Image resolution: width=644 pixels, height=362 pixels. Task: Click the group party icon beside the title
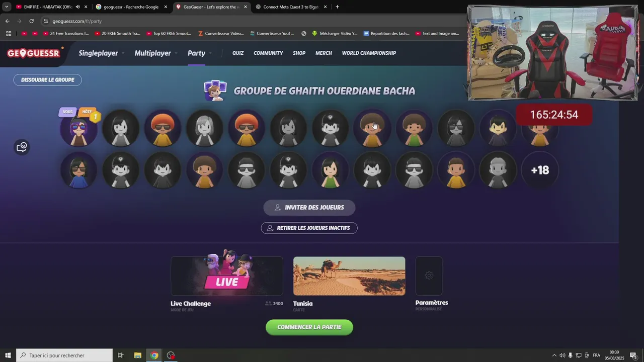215,90
